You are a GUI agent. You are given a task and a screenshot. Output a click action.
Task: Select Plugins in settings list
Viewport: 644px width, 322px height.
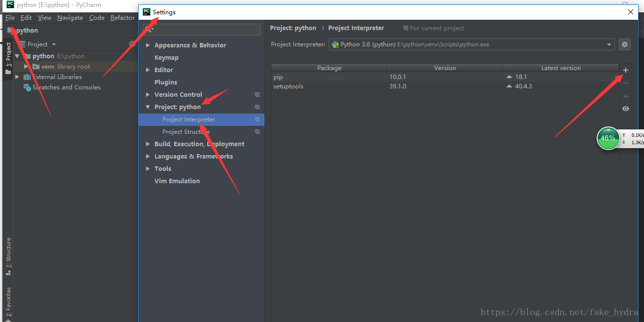(x=166, y=82)
